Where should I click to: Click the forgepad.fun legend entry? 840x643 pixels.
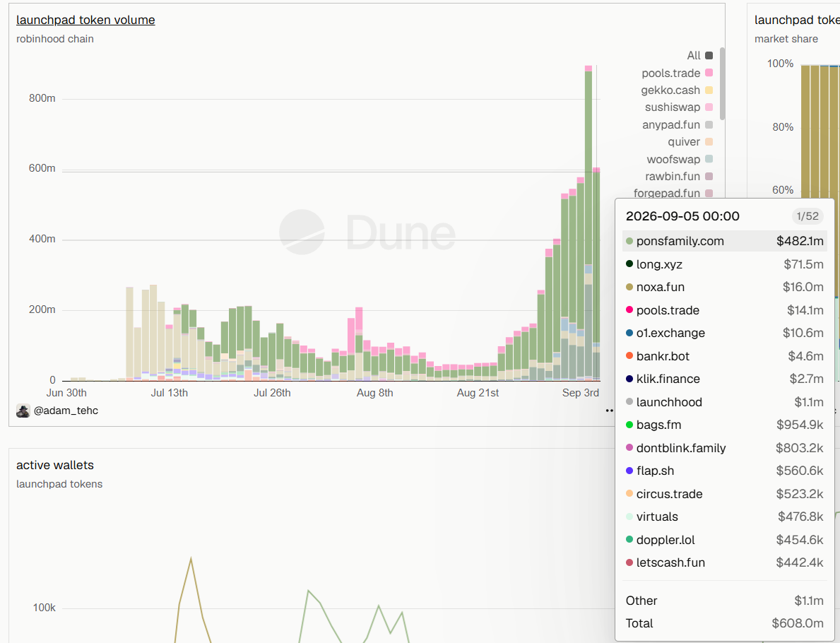673,193
